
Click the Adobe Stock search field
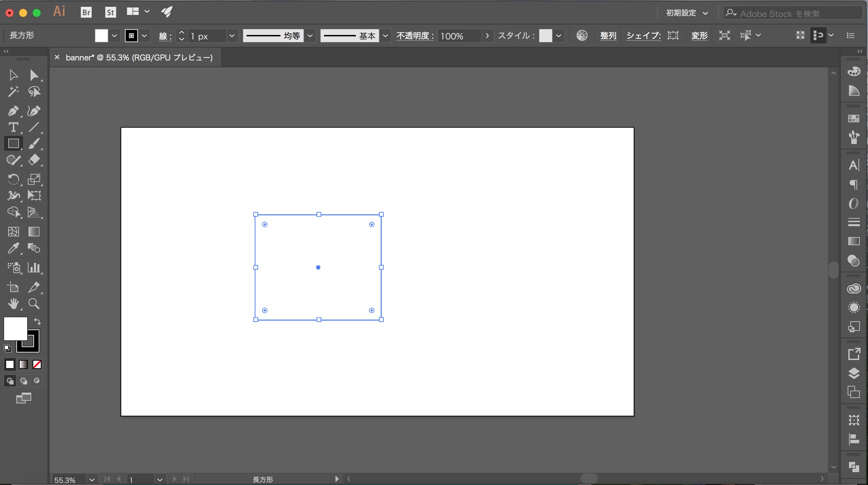point(793,13)
